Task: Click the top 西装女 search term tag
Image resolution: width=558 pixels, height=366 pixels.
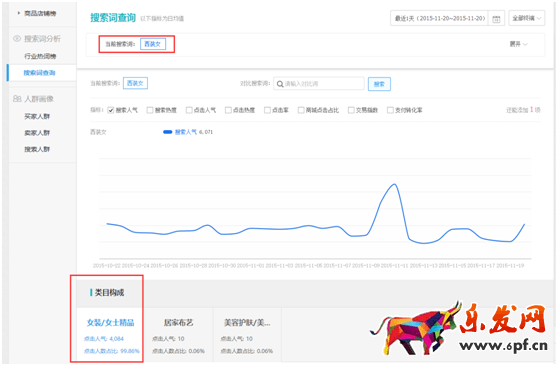Action: click(x=153, y=44)
